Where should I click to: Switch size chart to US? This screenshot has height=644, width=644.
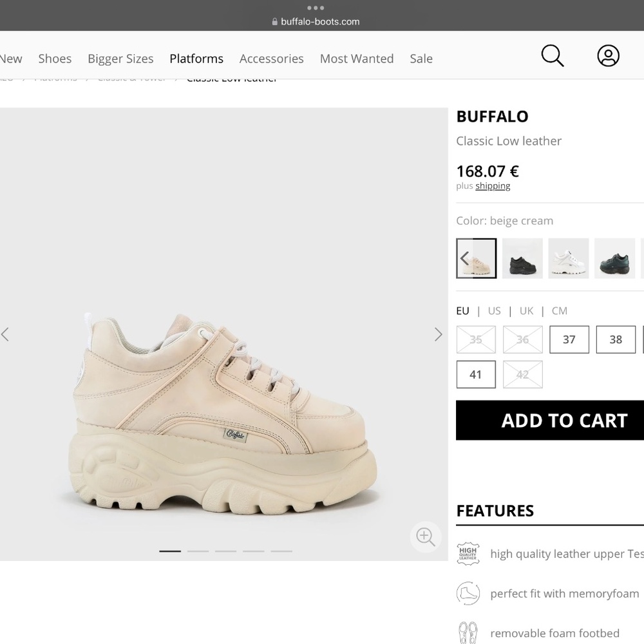tap(494, 311)
